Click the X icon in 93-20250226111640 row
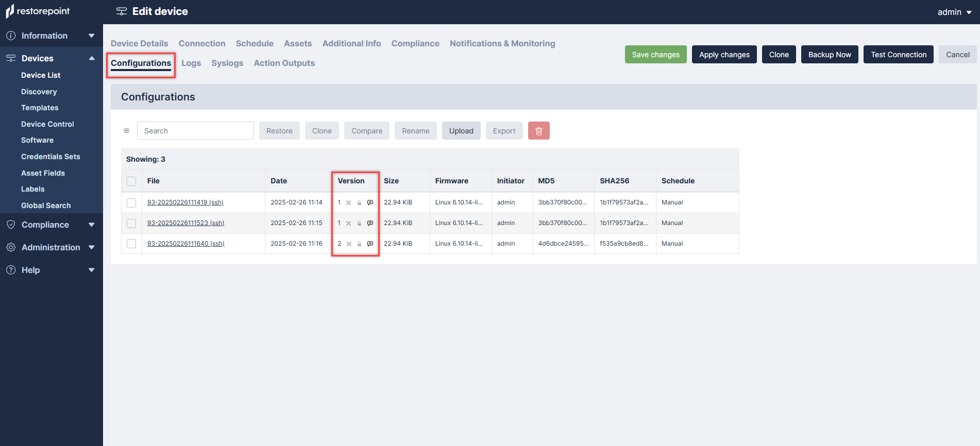Screen dimensions: 980x446 point(349,244)
